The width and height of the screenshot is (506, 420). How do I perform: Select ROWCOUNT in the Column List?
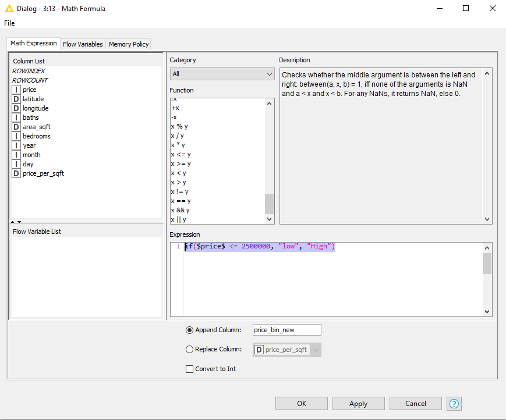point(30,80)
